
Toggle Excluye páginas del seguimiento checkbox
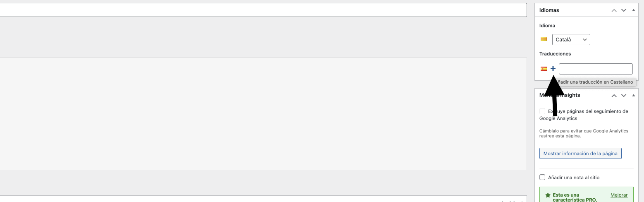[542, 111]
